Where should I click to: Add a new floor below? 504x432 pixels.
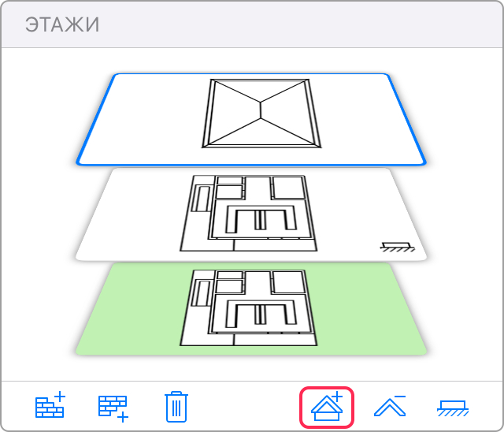113,408
